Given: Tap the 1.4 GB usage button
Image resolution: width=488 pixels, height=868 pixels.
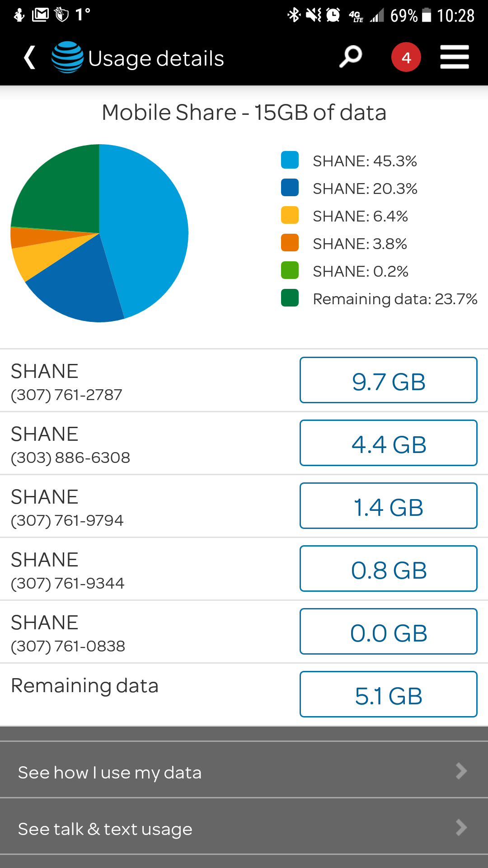Looking at the screenshot, I should tap(388, 506).
